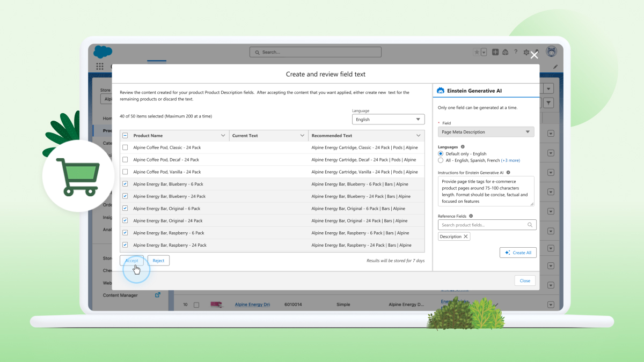Image resolution: width=644 pixels, height=362 pixels.
Task: Click the search icon in Reference Fields
Action: point(531,225)
